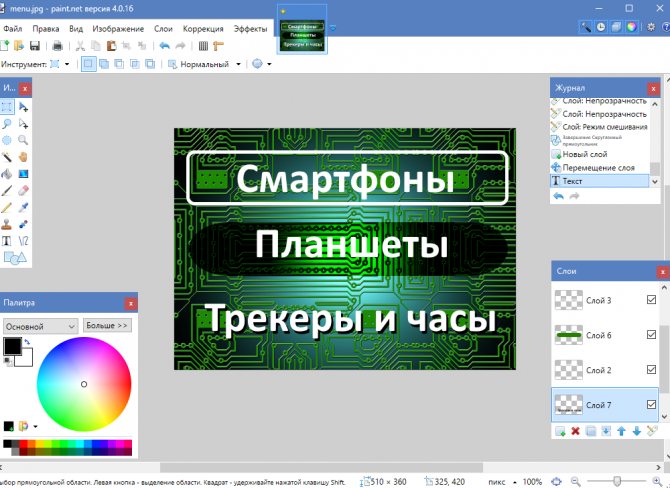The height and width of the screenshot is (488, 670).
Task: Open the Вид menu
Action: click(x=76, y=29)
